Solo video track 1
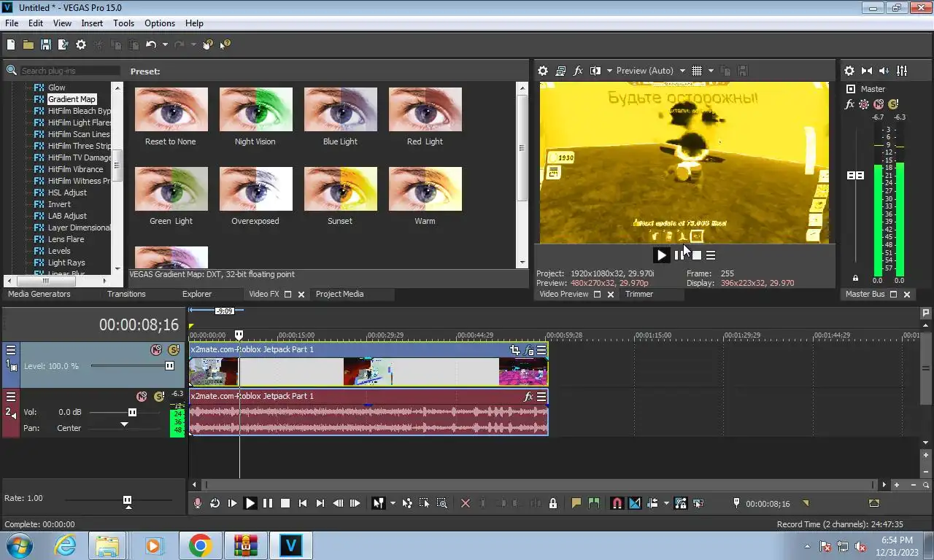 (174, 350)
